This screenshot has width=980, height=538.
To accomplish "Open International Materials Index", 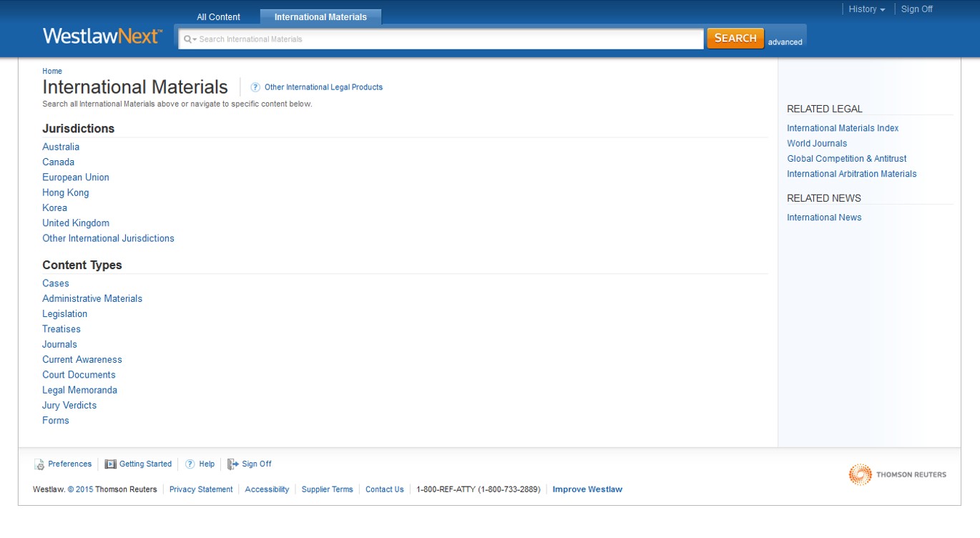I will click(x=843, y=129).
